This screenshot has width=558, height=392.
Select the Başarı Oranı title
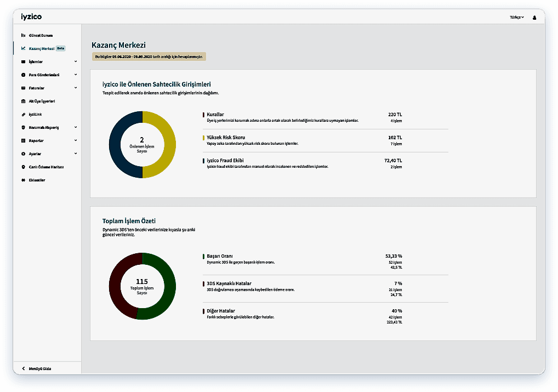(220, 256)
